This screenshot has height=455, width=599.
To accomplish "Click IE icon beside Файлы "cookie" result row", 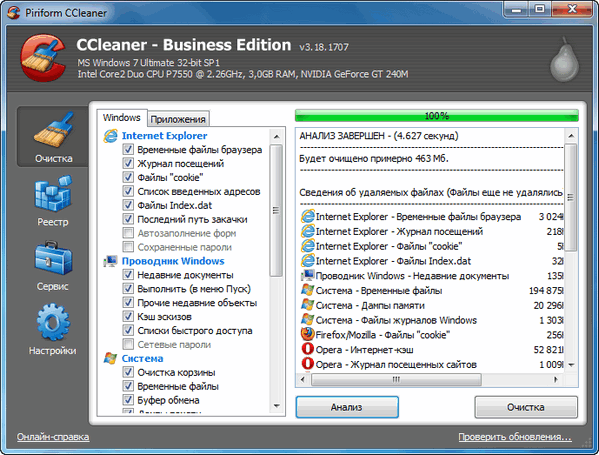I will 308,246.
